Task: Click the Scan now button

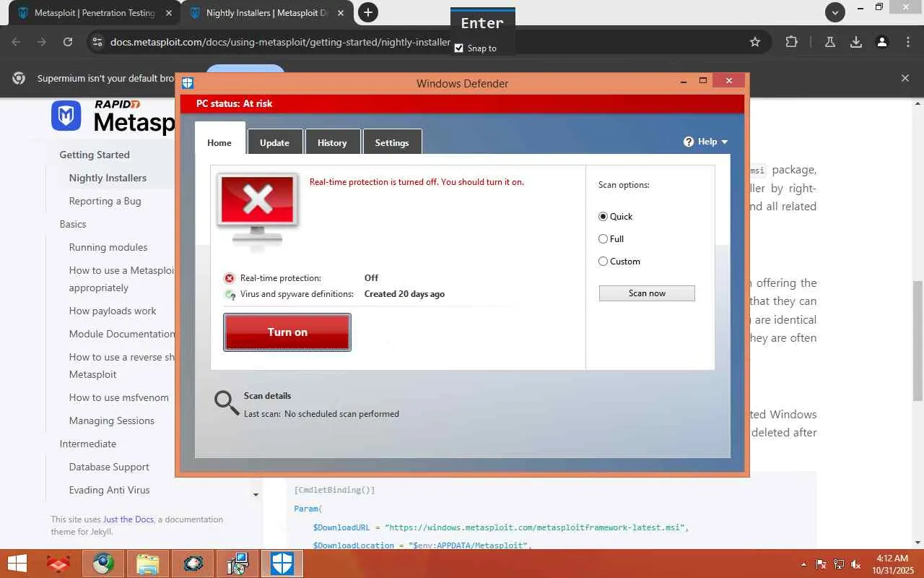Action: [647, 293]
